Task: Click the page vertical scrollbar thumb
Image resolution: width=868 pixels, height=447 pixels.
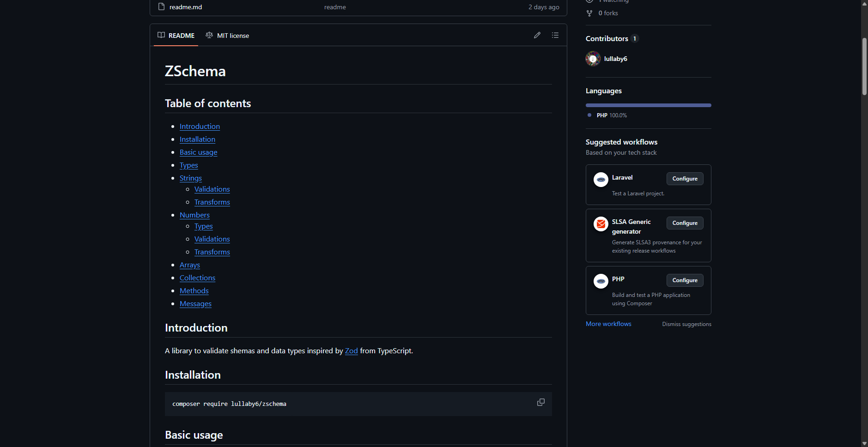Action: pos(864,66)
